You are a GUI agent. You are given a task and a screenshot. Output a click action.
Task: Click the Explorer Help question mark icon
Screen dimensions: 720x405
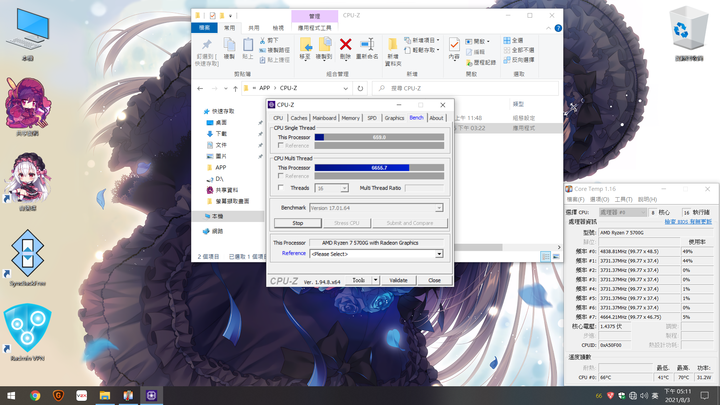(x=558, y=28)
